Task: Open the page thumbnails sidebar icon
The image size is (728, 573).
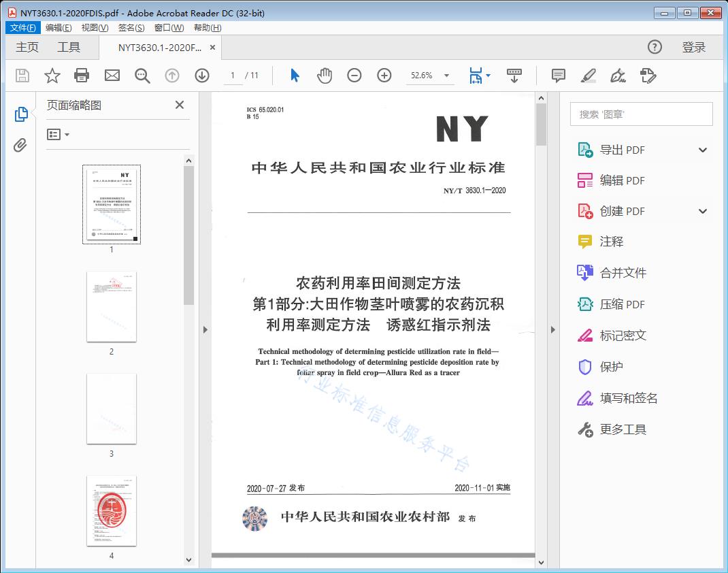Action: 21,114
